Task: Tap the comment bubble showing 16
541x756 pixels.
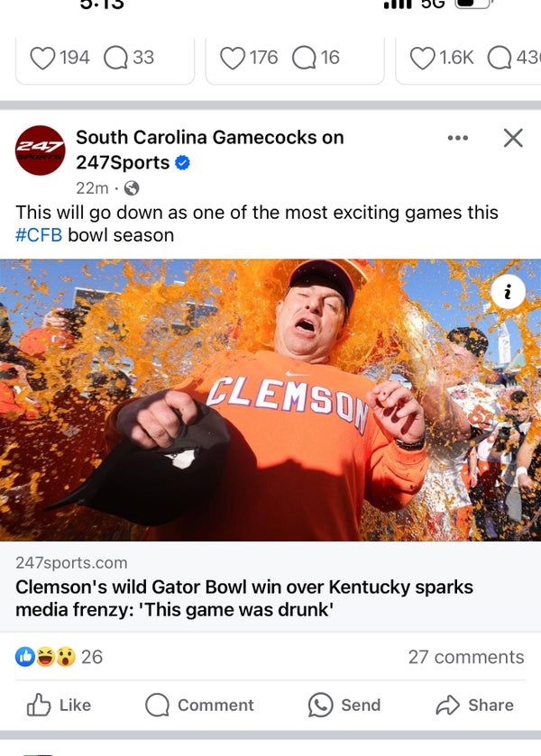Action: pyautogui.click(x=305, y=58)
